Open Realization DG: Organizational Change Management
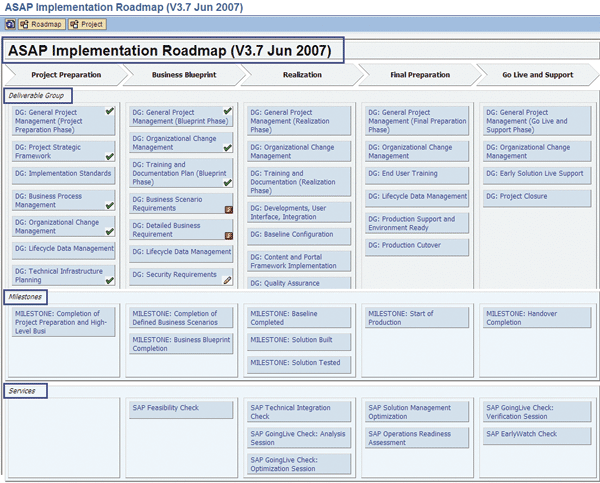The width and height of the screenshot is (600, 483). [299, 152]
